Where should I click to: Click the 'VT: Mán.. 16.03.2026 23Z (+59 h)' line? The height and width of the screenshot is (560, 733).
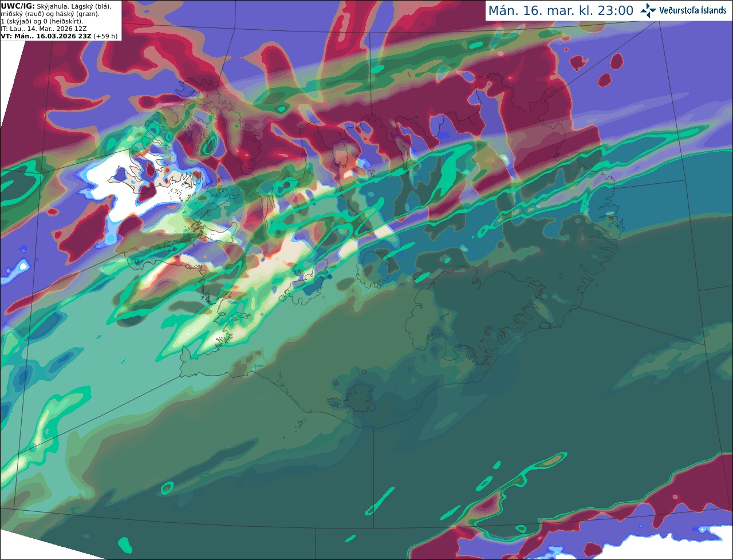pos(60,36)
